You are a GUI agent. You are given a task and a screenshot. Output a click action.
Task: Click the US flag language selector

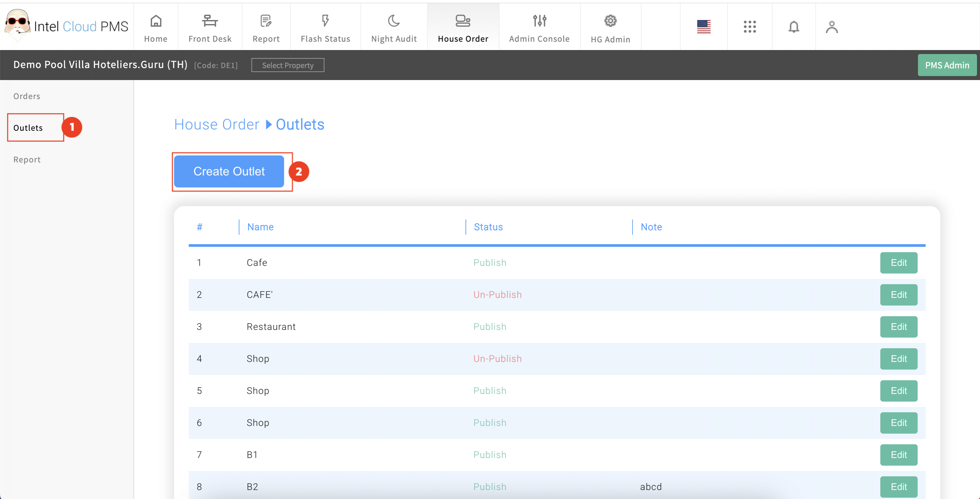click(703, 27)
